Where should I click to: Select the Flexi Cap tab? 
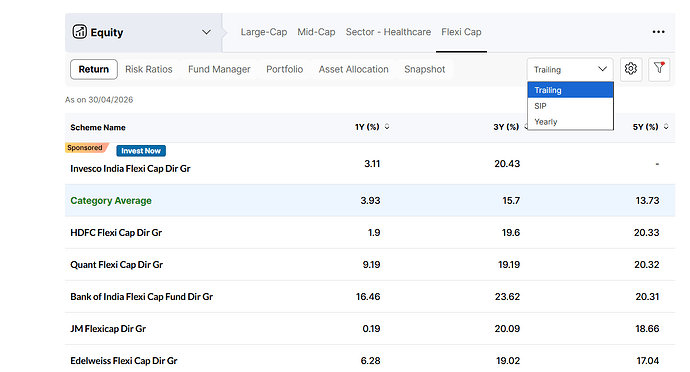(x=461, y=32)
